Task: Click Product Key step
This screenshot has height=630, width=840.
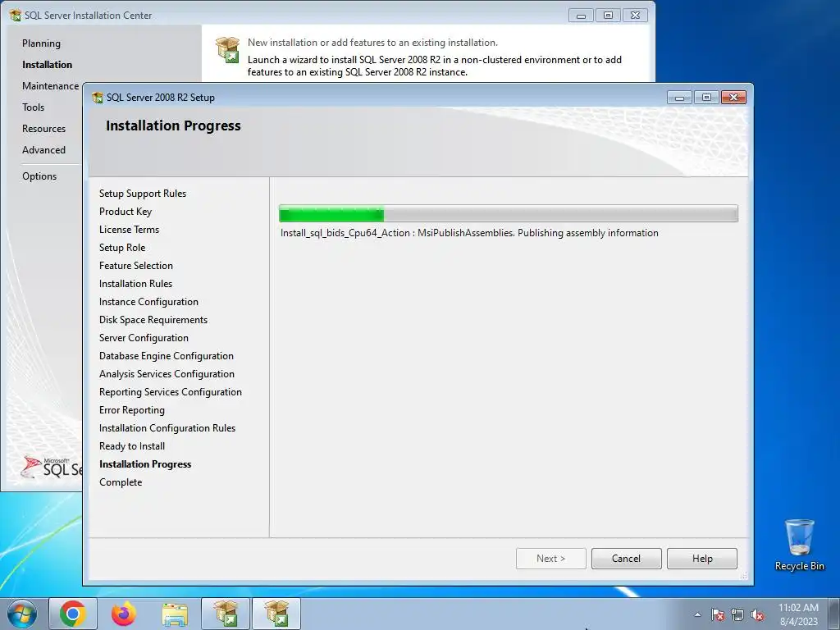Action: coord(126,212)
